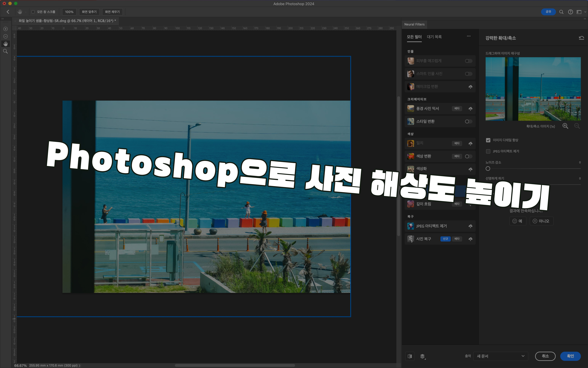Download the 풍경 사진 믹서 filter cloud icon
The width and height of the screenshot is (588, 368).
coord(470,109)
